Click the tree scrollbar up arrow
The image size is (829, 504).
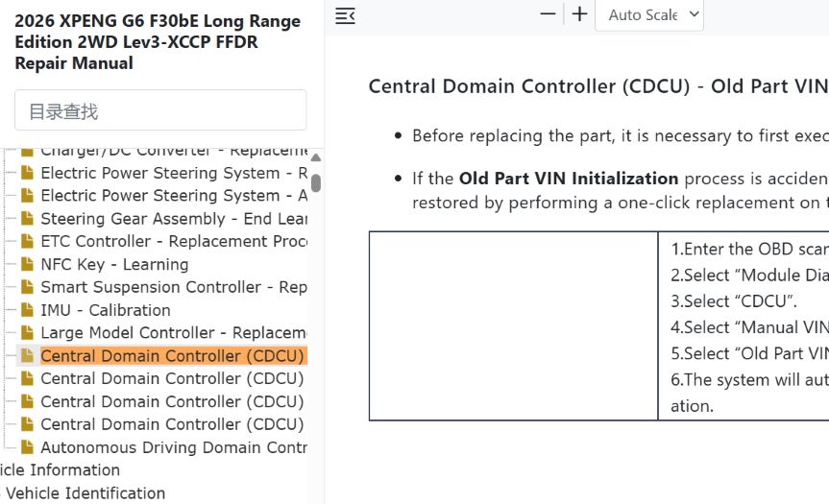click(316, 157)
